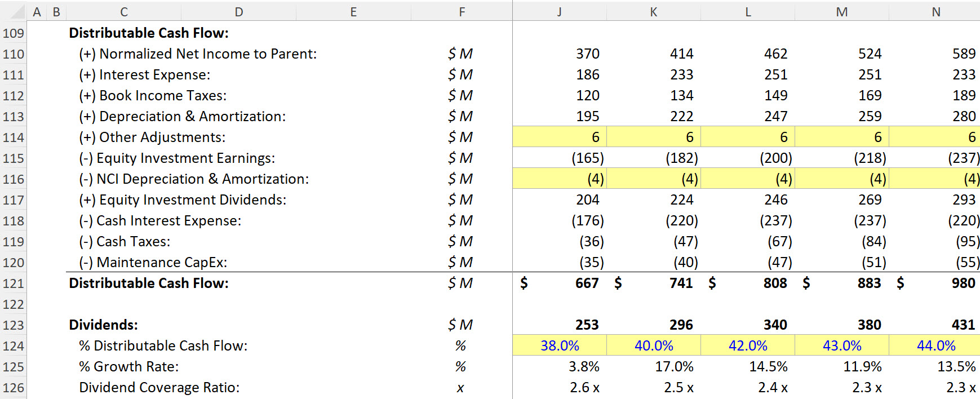Screen dimensions: 980x399
Task: Click '% Growth Rate:' label
Action: coord(129,367)
